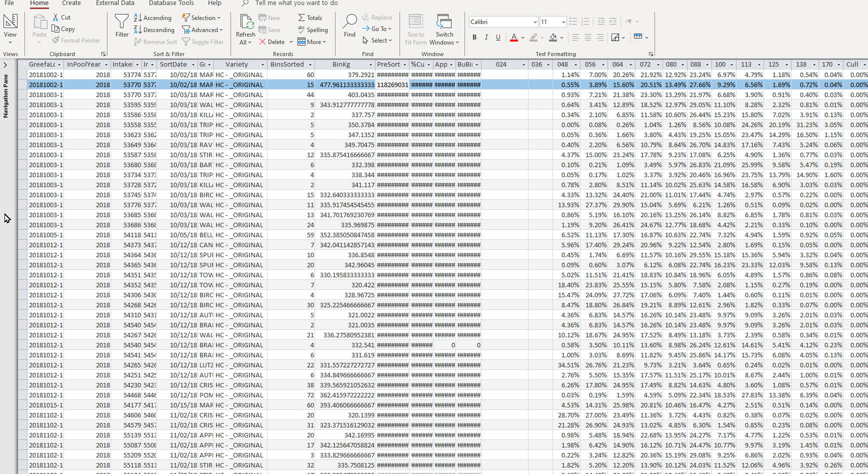Viewport: 868px width, 474px height.
Task: Toggle italic formatting
Action: (x=486, y=38)
